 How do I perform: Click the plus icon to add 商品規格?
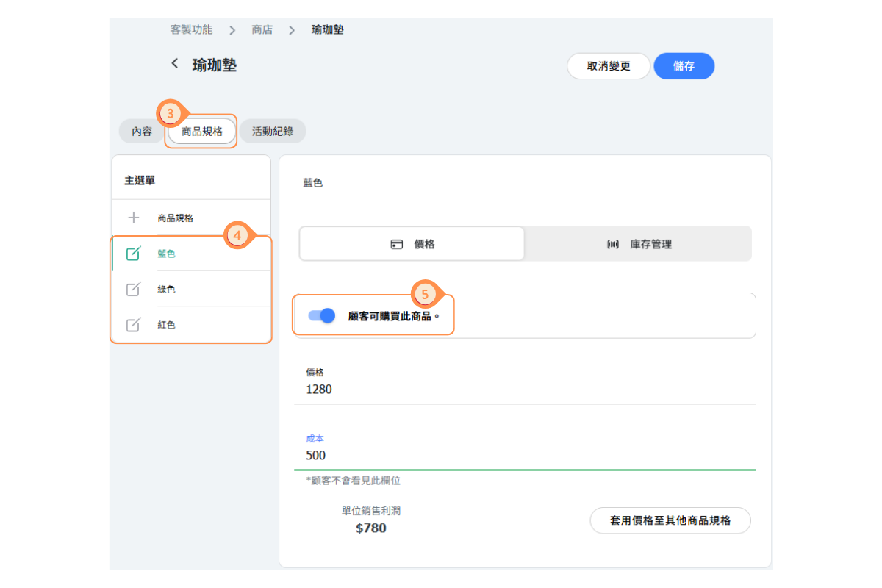(133, 218)
